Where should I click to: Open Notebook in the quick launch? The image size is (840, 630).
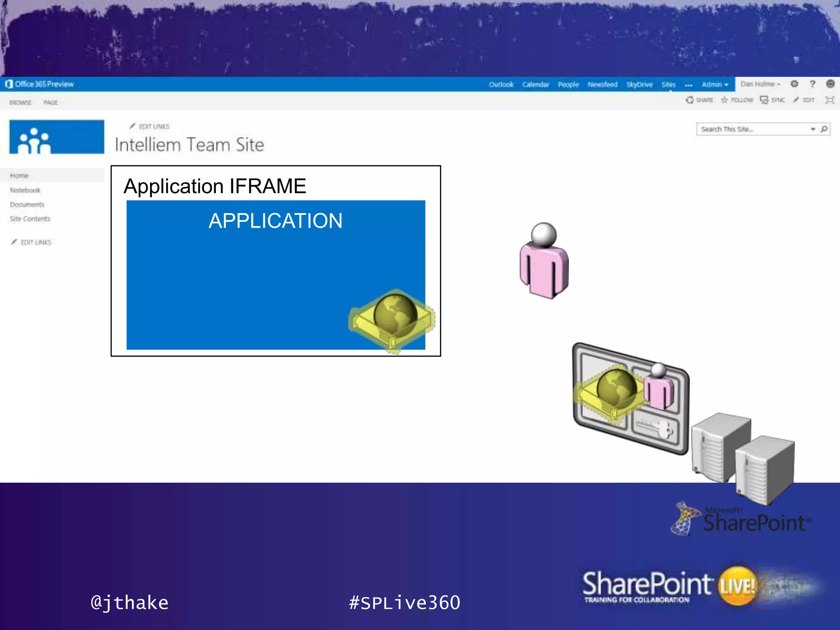25,190
